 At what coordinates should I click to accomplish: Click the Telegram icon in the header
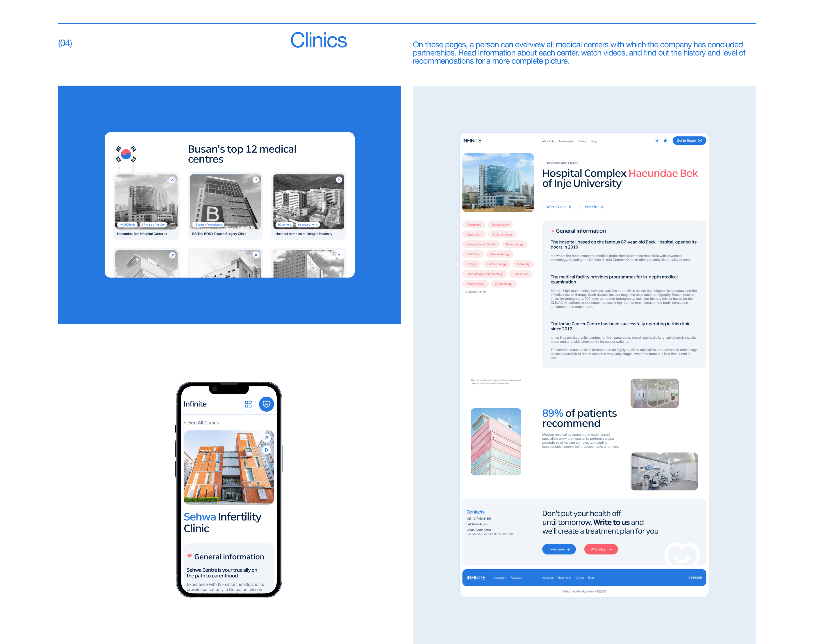coord(656,141)
